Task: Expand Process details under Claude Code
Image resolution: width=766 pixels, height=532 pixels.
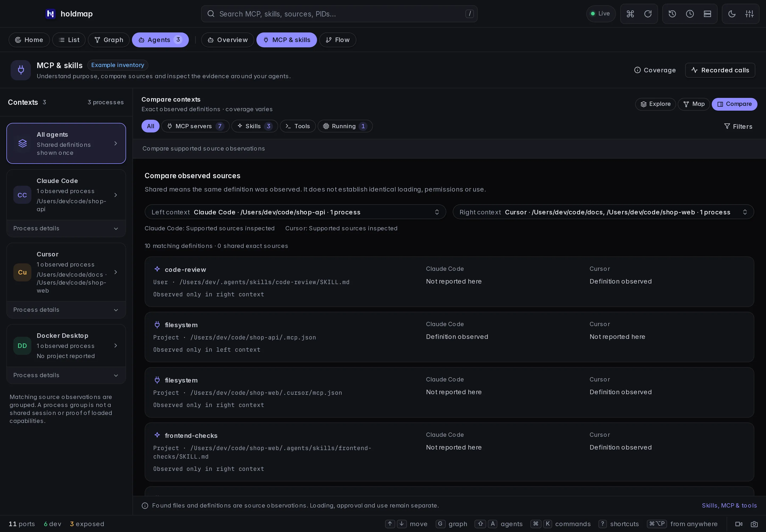Action: coord(66,228)
